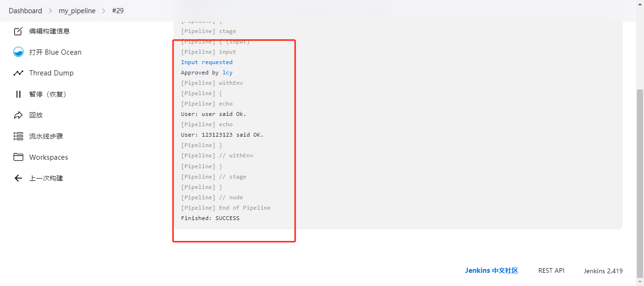Open Dashboard from the breadcrumb
This screenshot has height=286, width=644.
(25, 10)
